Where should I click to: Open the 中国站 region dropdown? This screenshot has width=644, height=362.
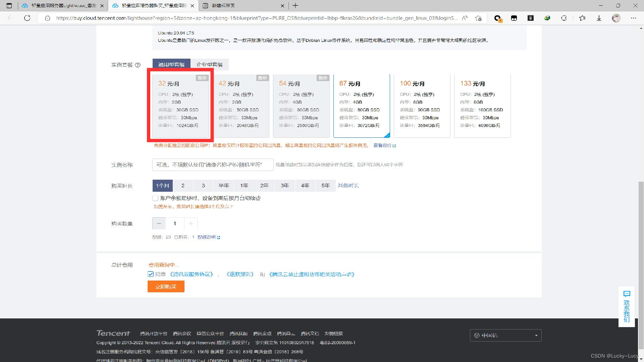(505, 335)
